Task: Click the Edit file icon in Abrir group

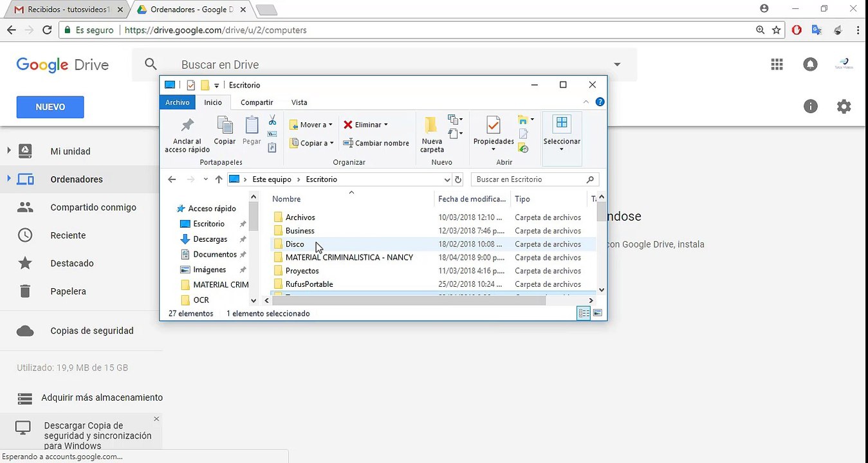Action: tap(523, 134)
